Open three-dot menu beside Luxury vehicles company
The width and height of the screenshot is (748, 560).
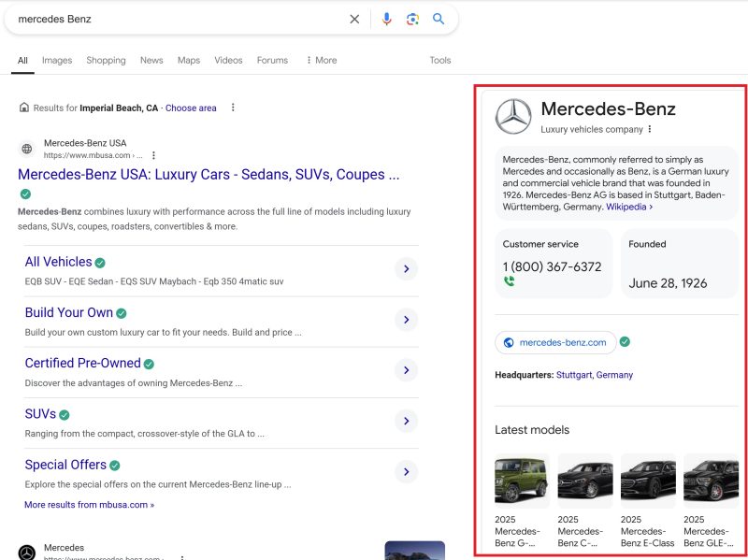tap(650, 130)
